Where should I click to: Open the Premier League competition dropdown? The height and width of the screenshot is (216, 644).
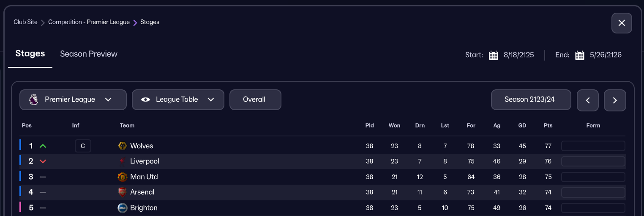coord(73,100)
